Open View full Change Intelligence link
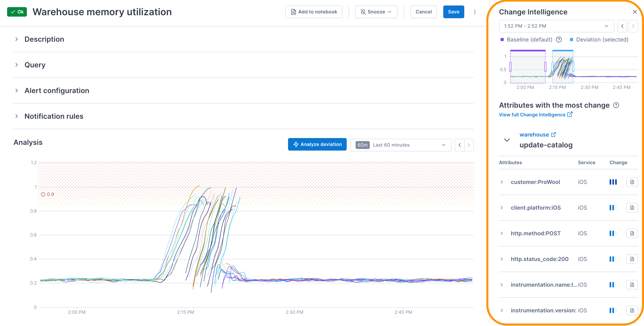 [533, 115]
